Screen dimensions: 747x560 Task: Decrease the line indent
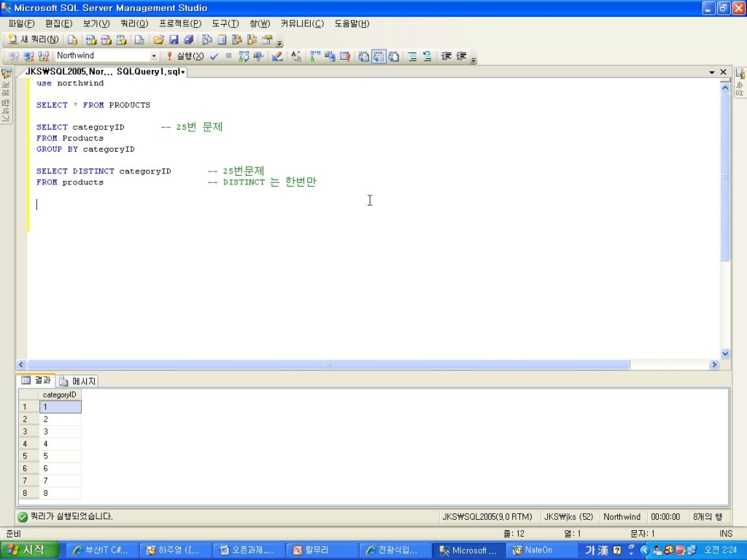(x=446, y=56)
